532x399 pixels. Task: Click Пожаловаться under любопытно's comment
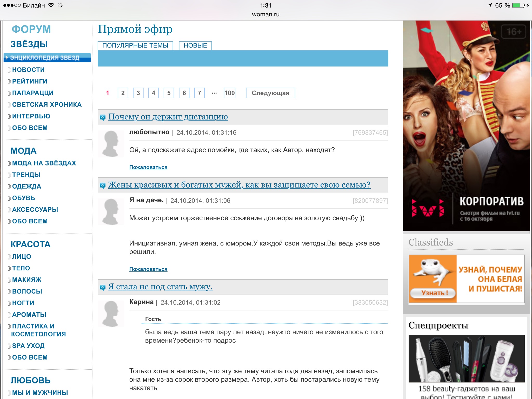coord(148,167)
